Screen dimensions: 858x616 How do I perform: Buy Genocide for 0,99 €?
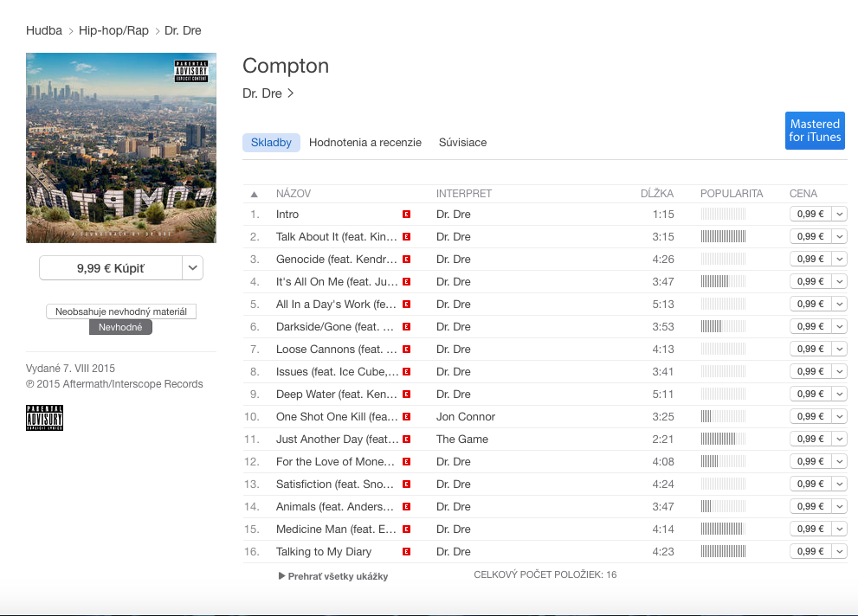tap(810, 259)
